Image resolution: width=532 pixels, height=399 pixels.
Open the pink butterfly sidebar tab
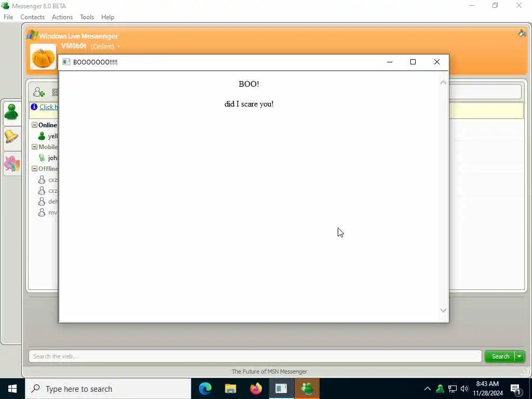tap(12, 164)
